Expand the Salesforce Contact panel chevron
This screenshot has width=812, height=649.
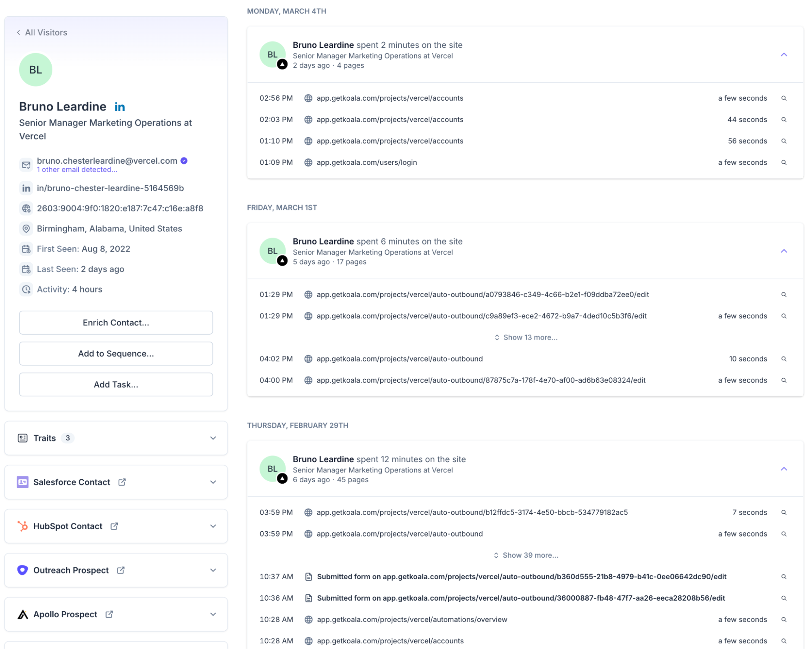pyautogui.click(x=213, y=482)
